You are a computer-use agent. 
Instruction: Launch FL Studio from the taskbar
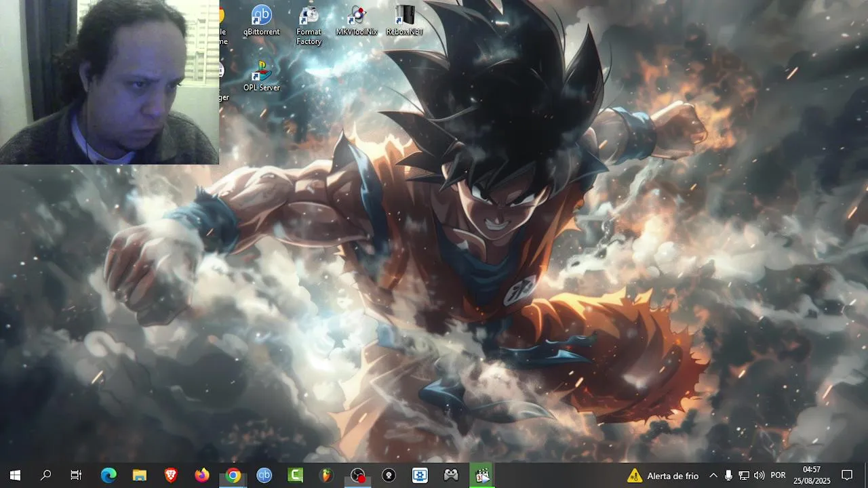click(x=327, y=476)
